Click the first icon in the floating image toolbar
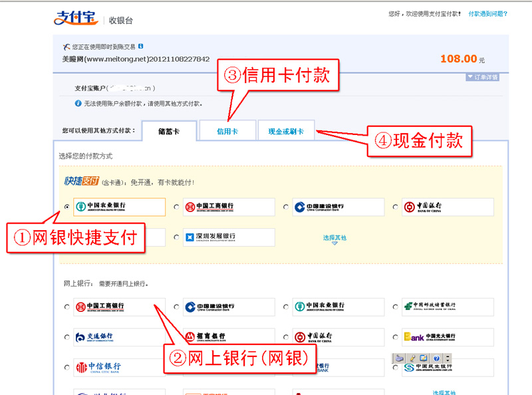The height and width of the screenshot is (395, 532). pyautogui.click(x=400, y=358)
